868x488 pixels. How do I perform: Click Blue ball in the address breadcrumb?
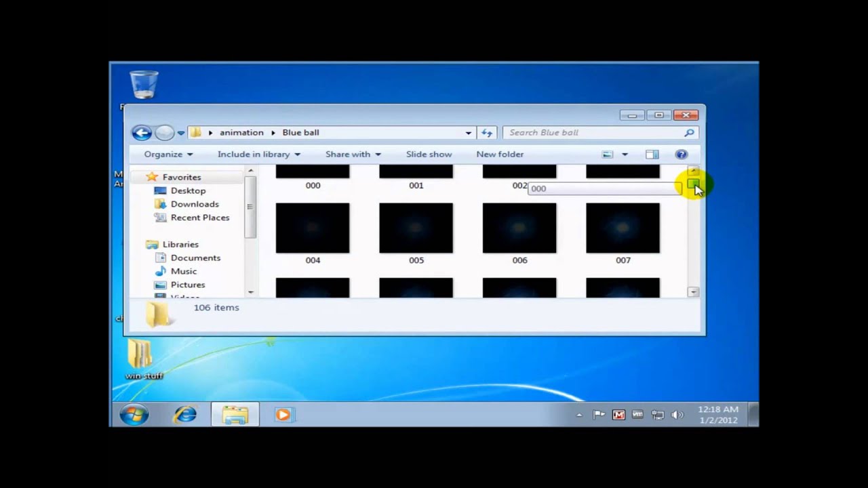coord(300,133)
